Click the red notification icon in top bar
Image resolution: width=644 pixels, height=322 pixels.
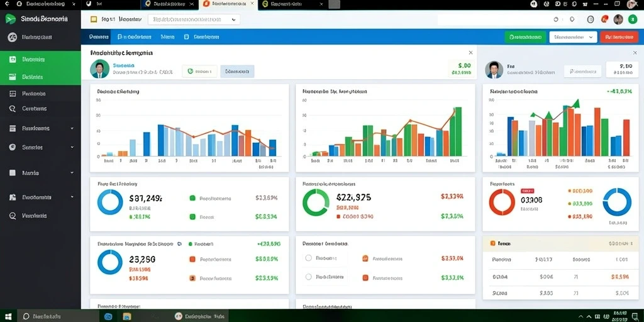(604, 19)
